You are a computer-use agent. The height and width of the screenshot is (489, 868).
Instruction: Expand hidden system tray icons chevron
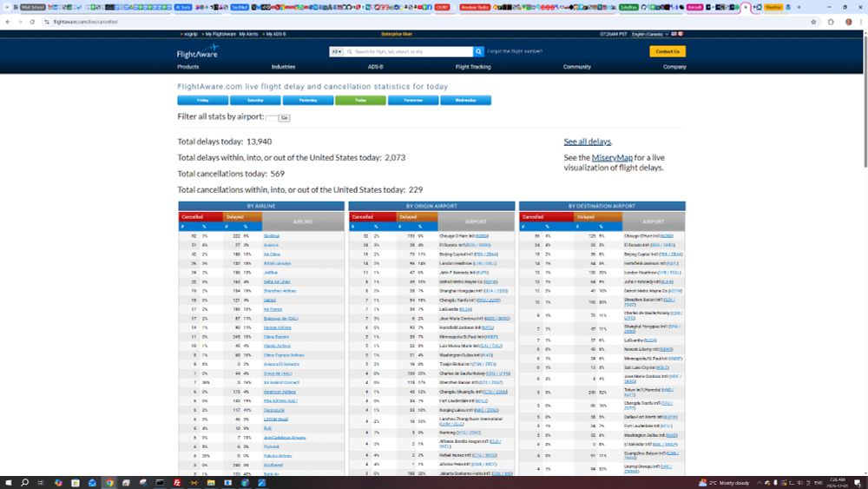759,483
